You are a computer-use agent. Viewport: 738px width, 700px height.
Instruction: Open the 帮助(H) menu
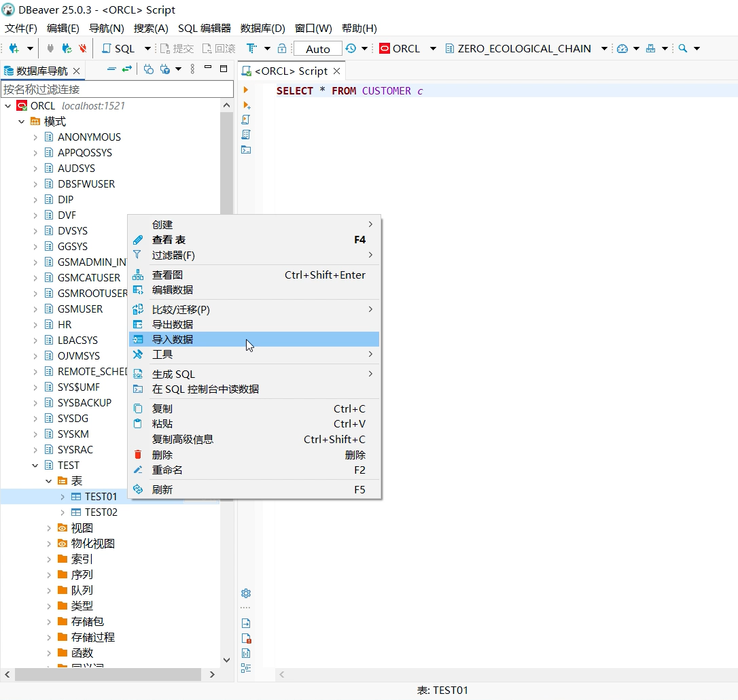(x=359, y=29)
